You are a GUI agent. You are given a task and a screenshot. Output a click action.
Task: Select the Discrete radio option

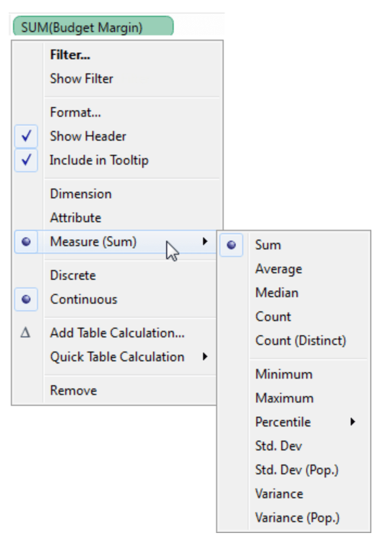pyautogui.click(x=73, y=275)
